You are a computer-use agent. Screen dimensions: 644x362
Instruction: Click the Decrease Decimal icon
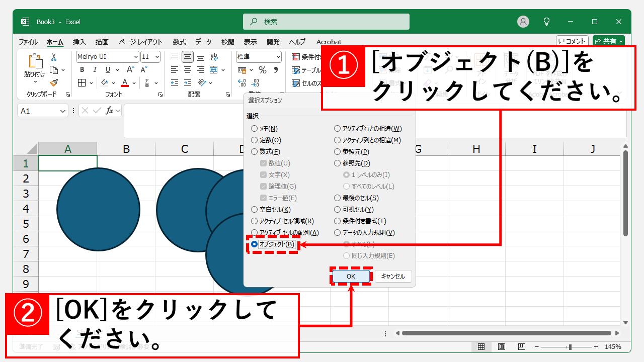[256, 83]
